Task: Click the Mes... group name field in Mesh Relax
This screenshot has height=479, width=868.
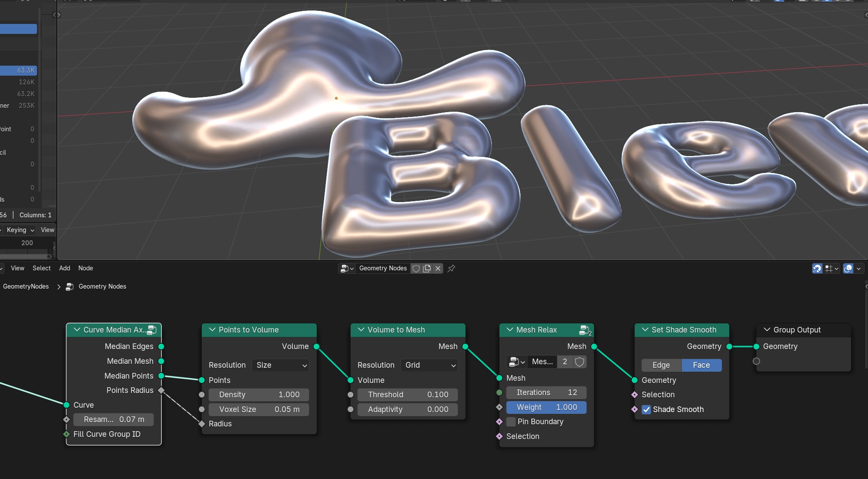Action: pyautogui.click(x=542, y=362)
